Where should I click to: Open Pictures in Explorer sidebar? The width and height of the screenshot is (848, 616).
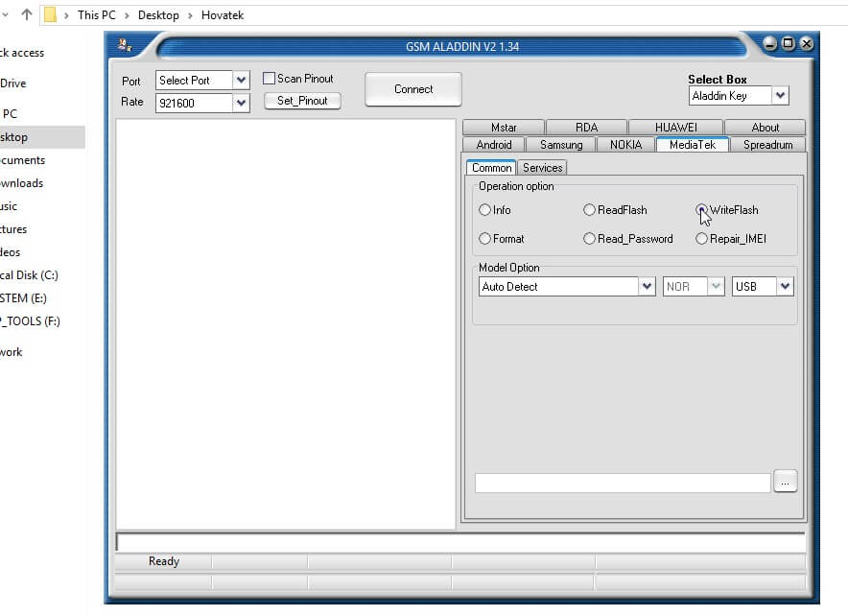(13, 229)
